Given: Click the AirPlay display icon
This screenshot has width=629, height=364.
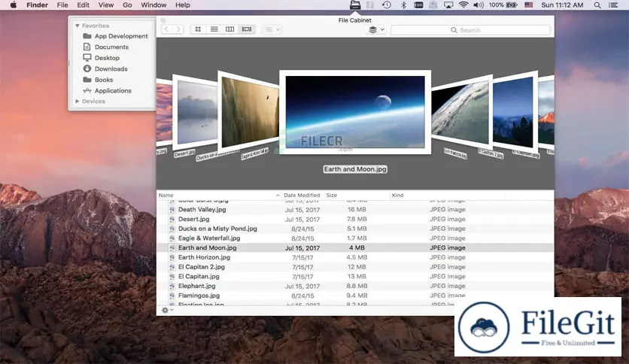Looking at the screenshot, I should pyautogui.click(x=448, y=5).
